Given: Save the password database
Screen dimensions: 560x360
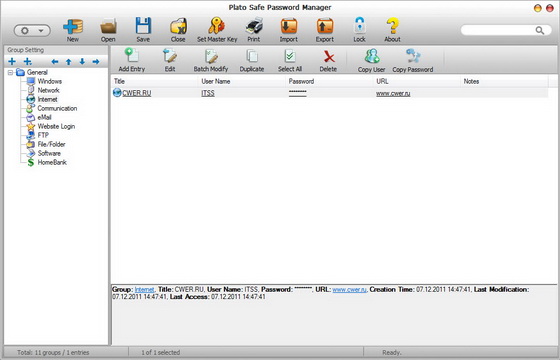Looking at the screenshot, I should (143, 30).
